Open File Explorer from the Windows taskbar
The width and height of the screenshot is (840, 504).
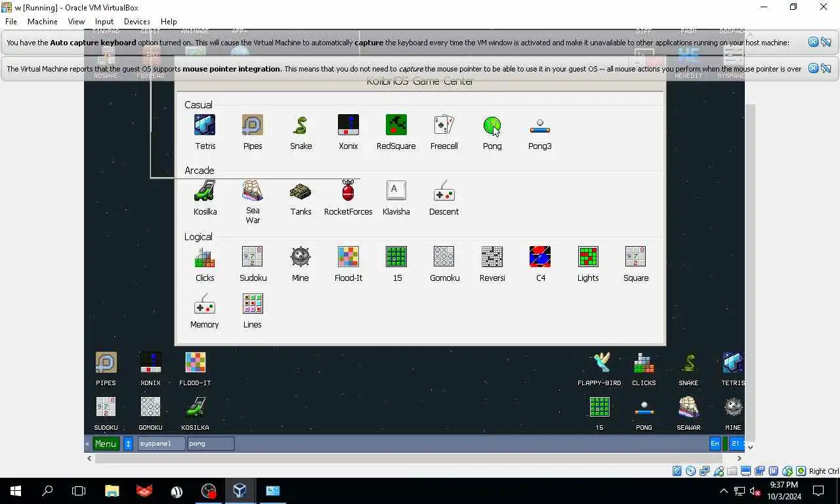pyautogui.click(x=112, y=491)
